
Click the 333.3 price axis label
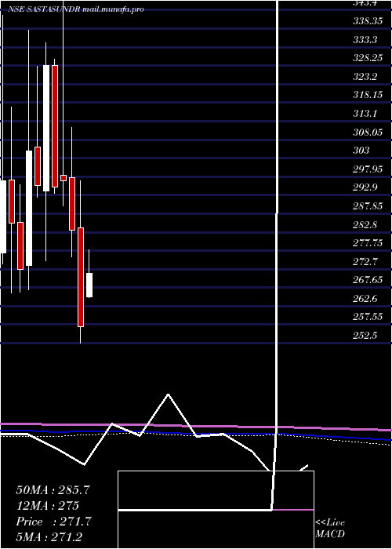(365, 39)
